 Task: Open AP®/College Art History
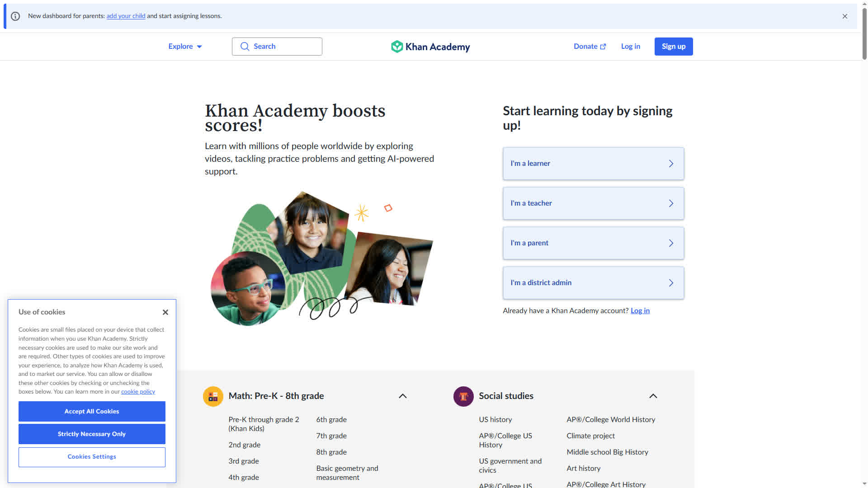tap(606, 484)
